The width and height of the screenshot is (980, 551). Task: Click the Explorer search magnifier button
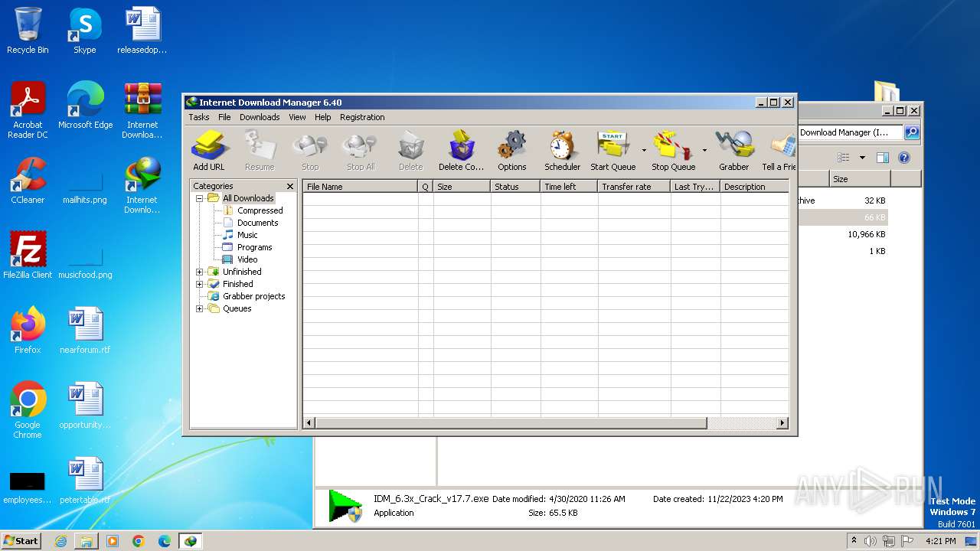coord(911,132)
